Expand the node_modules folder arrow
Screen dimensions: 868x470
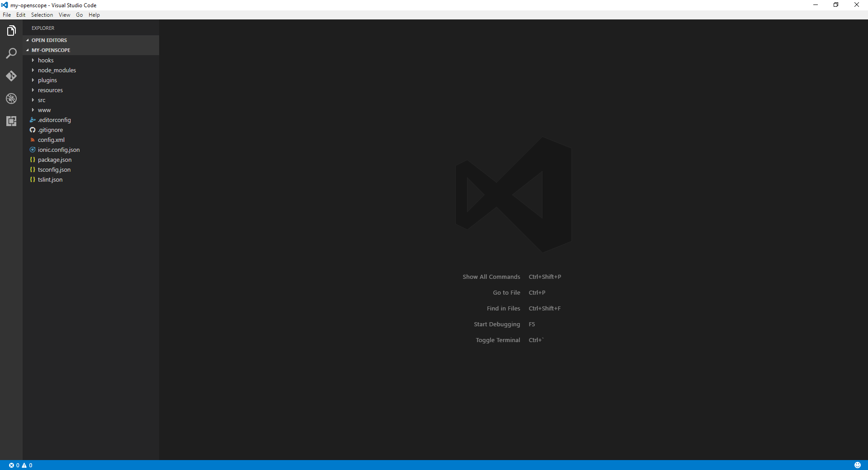[x=33, y=70]
